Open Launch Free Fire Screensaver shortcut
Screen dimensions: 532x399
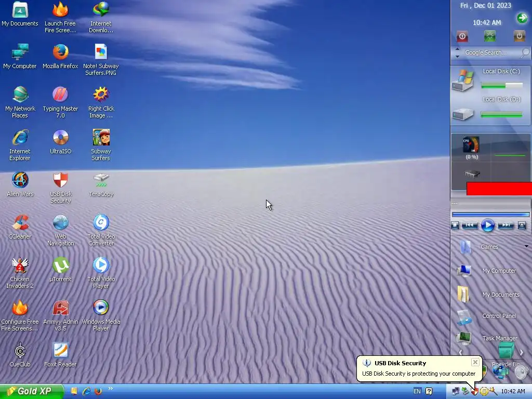[x=60, y=17]
